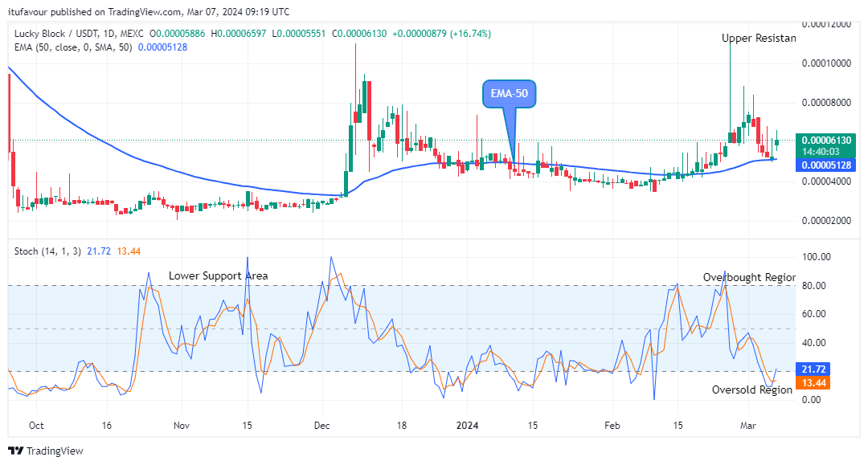
Task: Click the 80.00 stochastic scale level
Action: (817, 286)
